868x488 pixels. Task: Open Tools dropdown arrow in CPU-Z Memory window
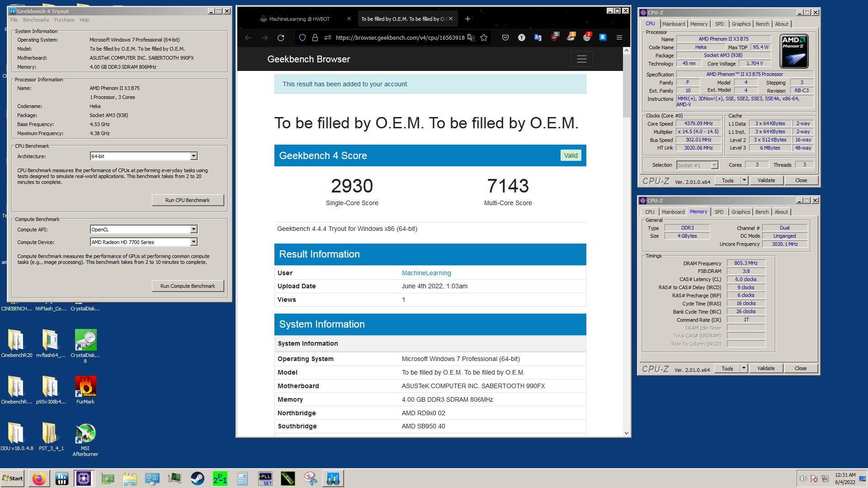point(744,368)
